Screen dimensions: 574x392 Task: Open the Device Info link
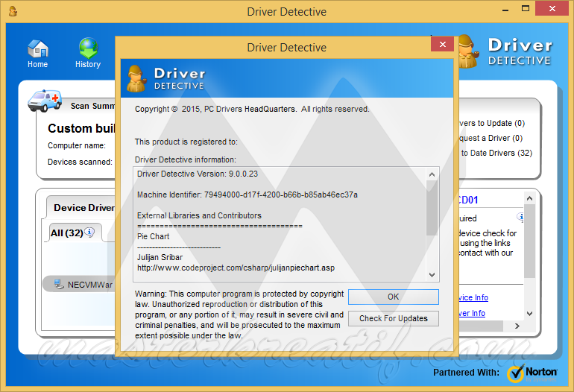[x=473, y=297]
